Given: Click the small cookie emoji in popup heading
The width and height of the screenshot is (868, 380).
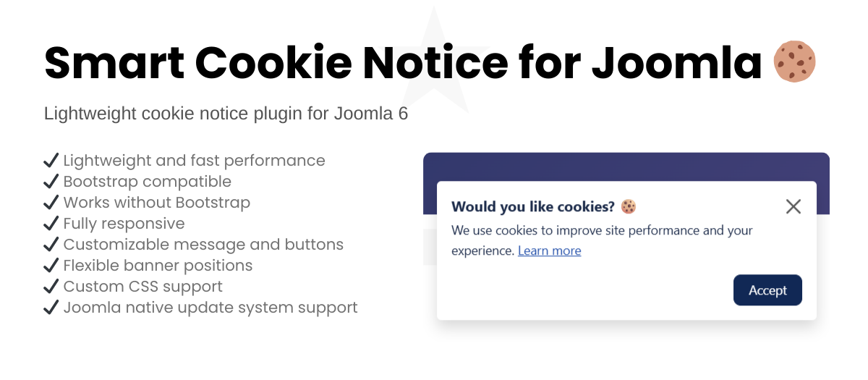Looking at the screenshot, I should [x=629, y=207].
